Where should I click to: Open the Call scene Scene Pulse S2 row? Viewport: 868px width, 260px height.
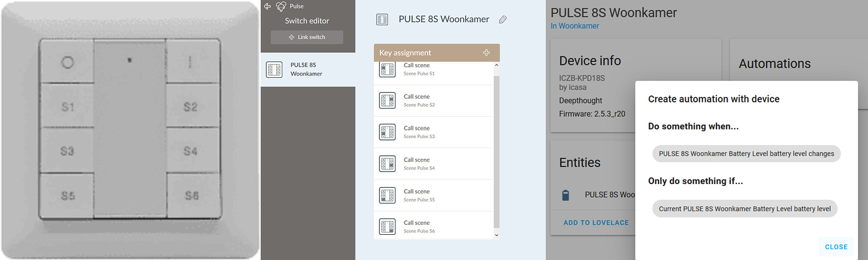tap(433, 100)
